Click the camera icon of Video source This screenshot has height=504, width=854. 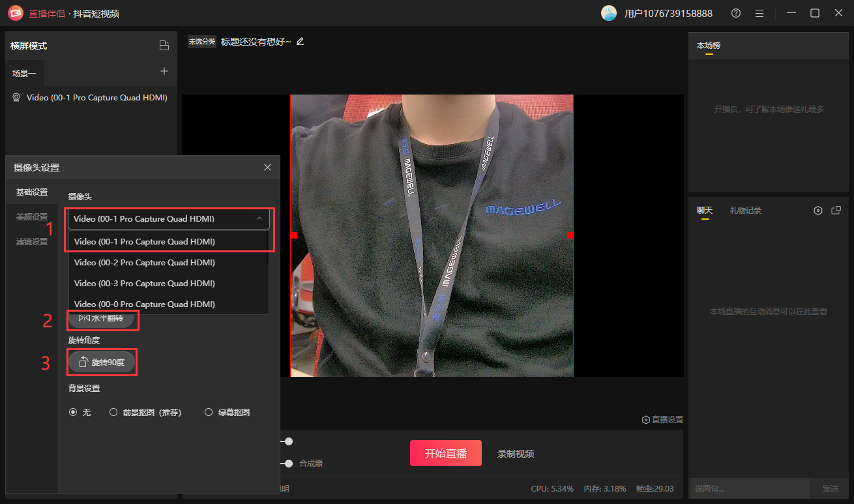[17, 98]
